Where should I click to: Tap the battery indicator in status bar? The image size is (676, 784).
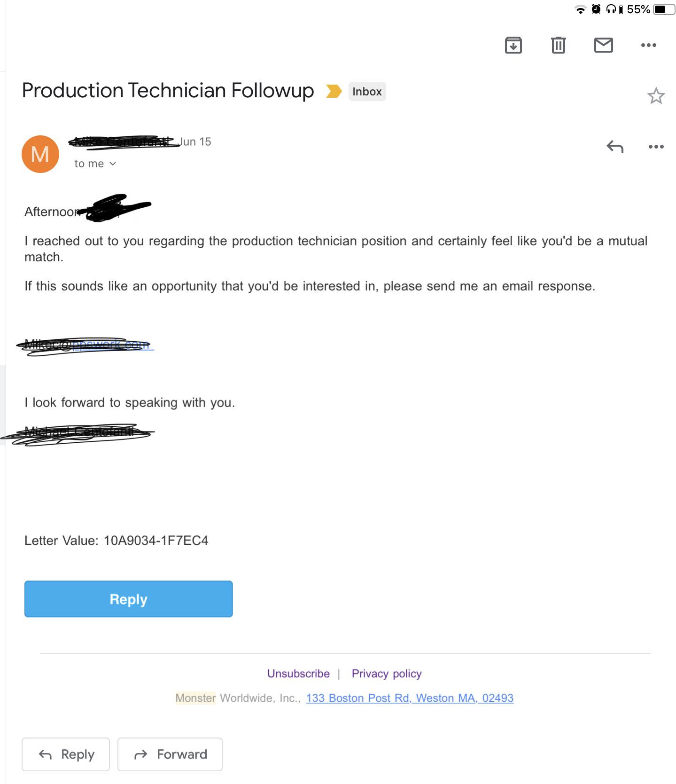(x=663, y=9)
